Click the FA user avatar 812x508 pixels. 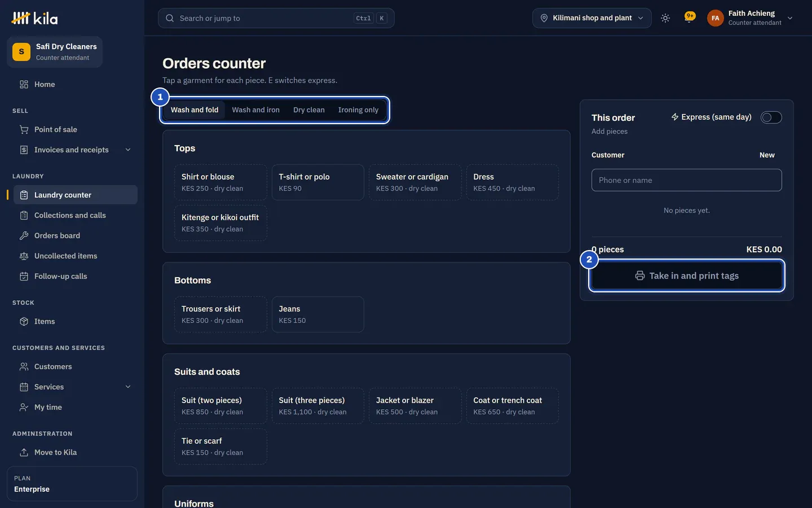click(715, 18)
